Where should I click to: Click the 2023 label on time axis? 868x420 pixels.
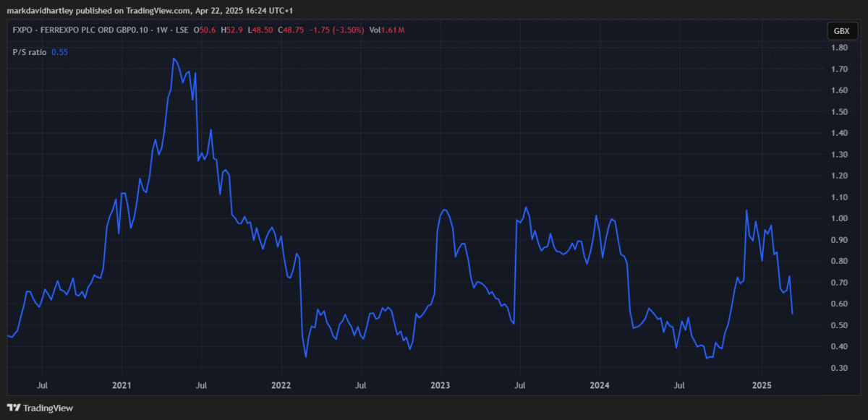pos(441,386)
